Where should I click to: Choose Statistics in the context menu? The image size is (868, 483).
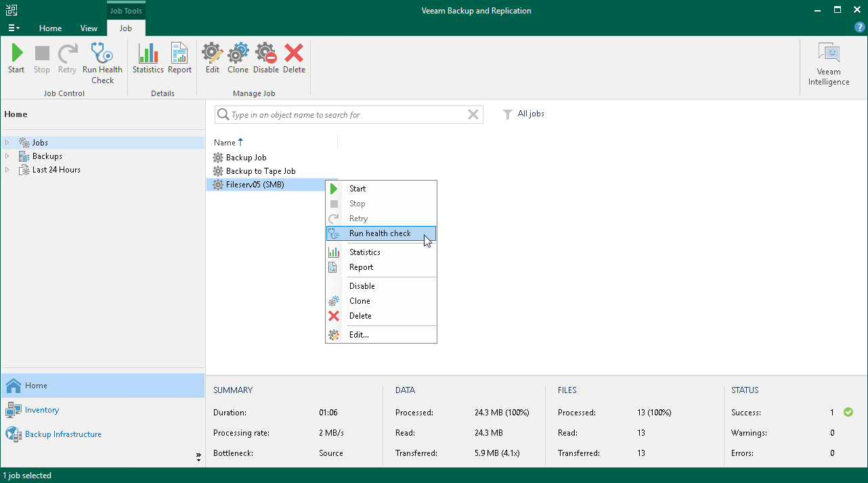[381, 252]
